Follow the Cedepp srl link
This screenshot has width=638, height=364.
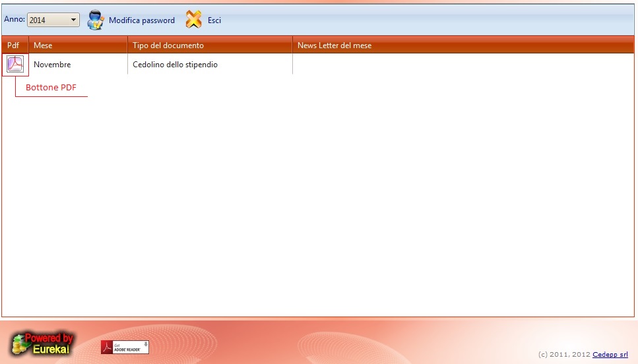click(x=610, y=355)
